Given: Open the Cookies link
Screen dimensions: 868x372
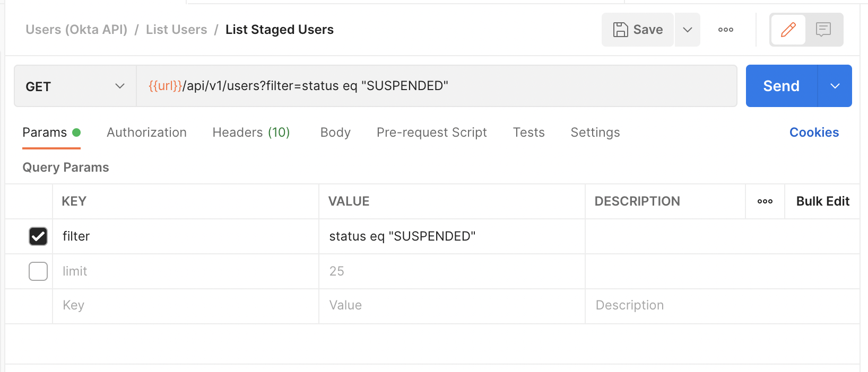Looking at the screenshot, I should [x=814, y=132].
